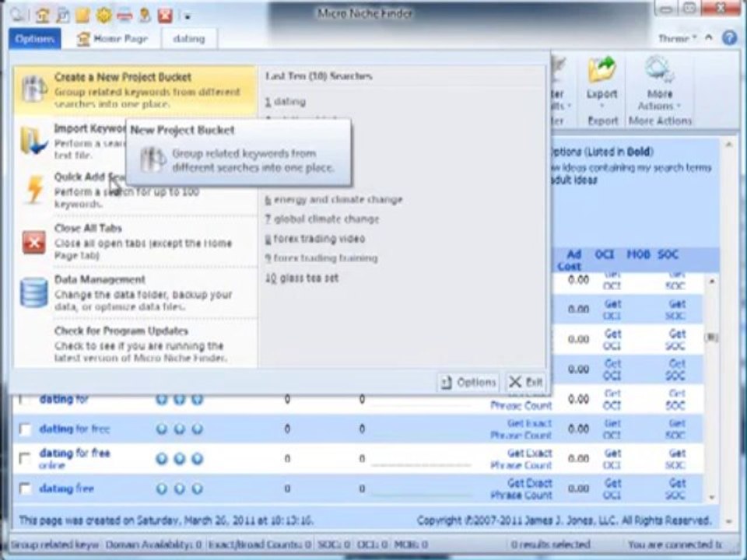Click the document search icon in quick access toolbar
747x560 pixels.
point(62,16)
